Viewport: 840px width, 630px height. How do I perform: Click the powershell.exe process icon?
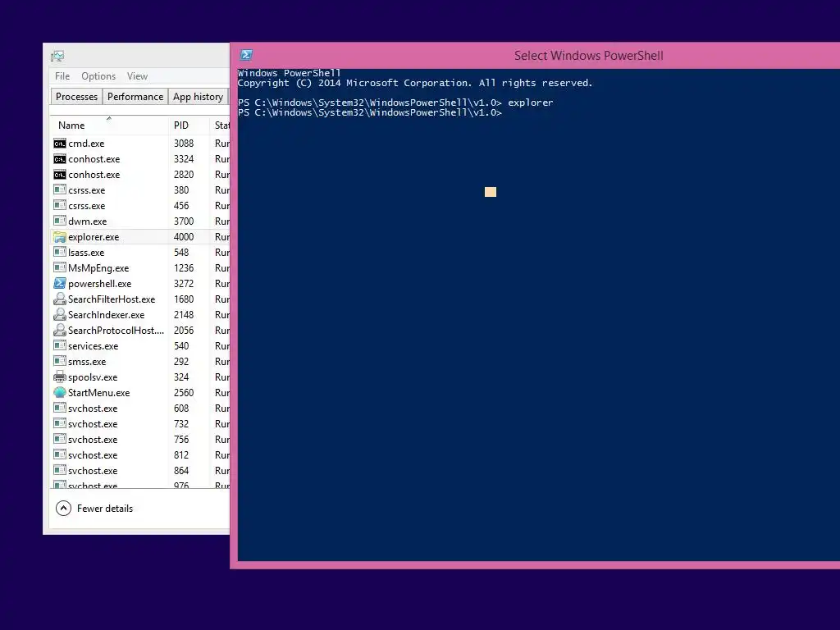pos(59,283)
